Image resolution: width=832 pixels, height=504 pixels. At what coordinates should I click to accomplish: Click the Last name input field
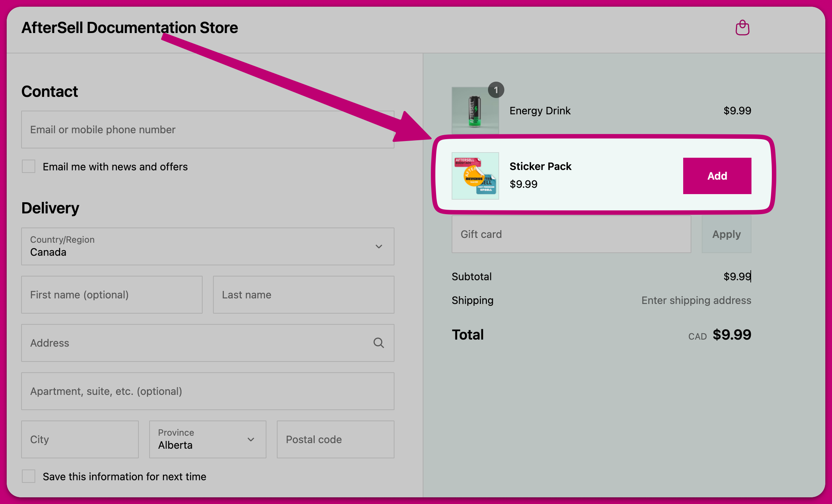pos(303,295)
